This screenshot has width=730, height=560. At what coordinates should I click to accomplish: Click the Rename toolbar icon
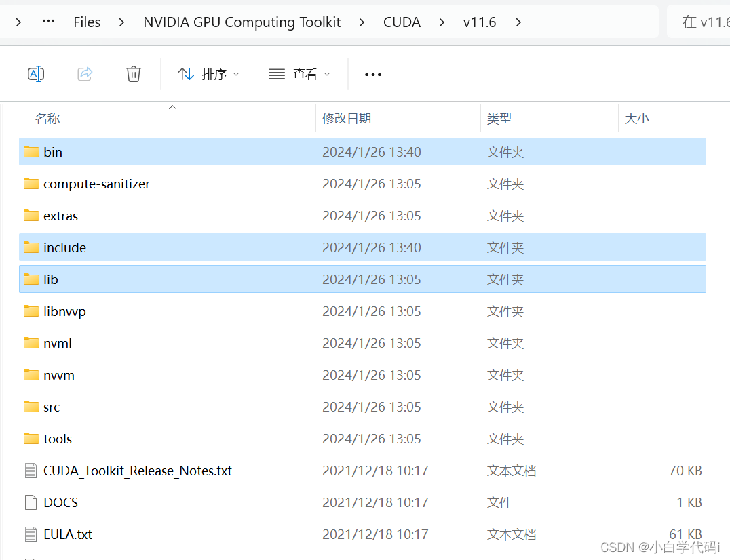[36, 74]
